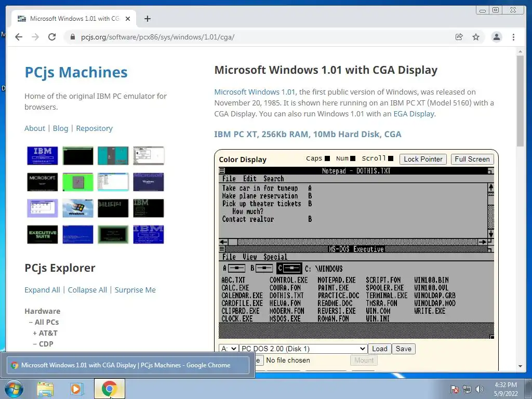Viewport: 532px width, 399px height.
Task: Open MS-DOS Executive's Special menu
Action: point(275,257)
